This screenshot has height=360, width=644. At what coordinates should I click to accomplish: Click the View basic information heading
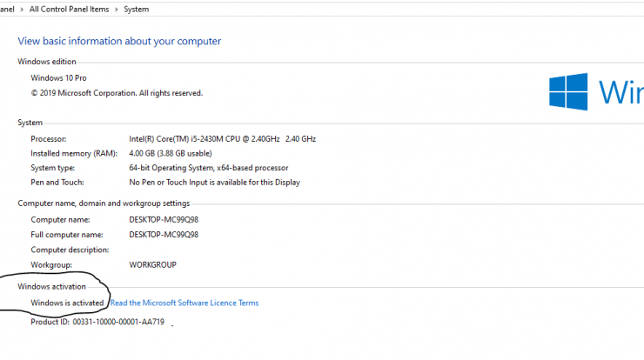(119, 41)
